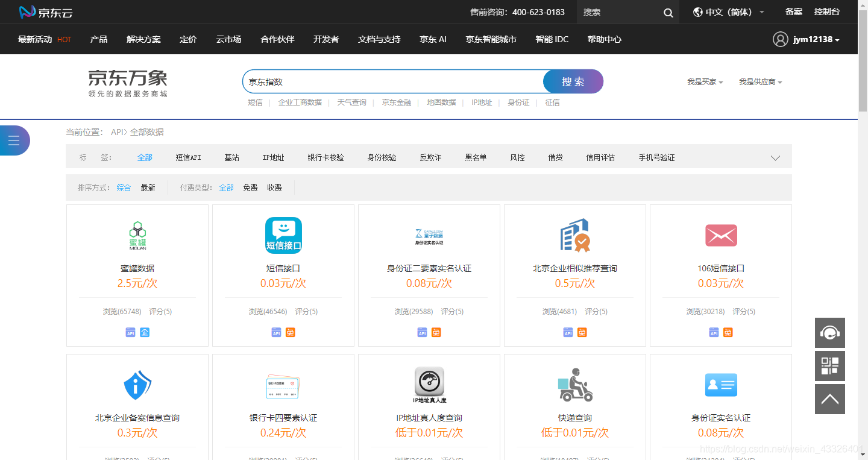
Task: Click the 快递查询 product title
Action: [x=575, y=418]
